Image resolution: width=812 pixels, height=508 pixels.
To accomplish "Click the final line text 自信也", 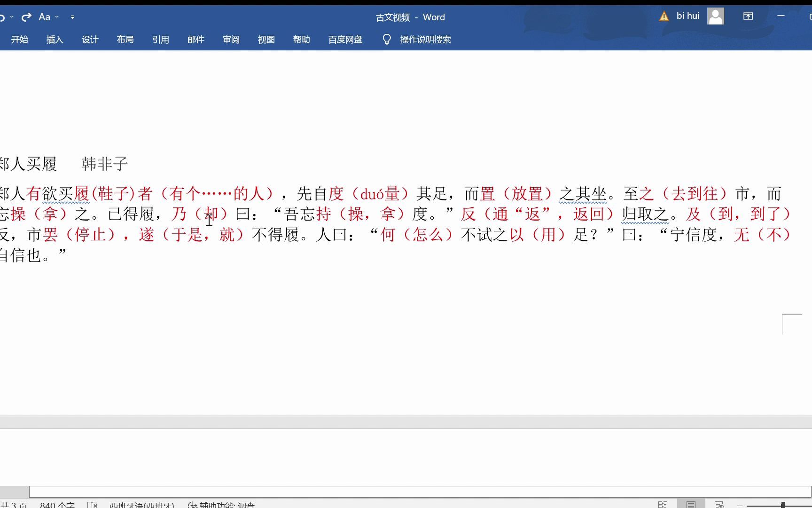I will click(x=20, y=255).
